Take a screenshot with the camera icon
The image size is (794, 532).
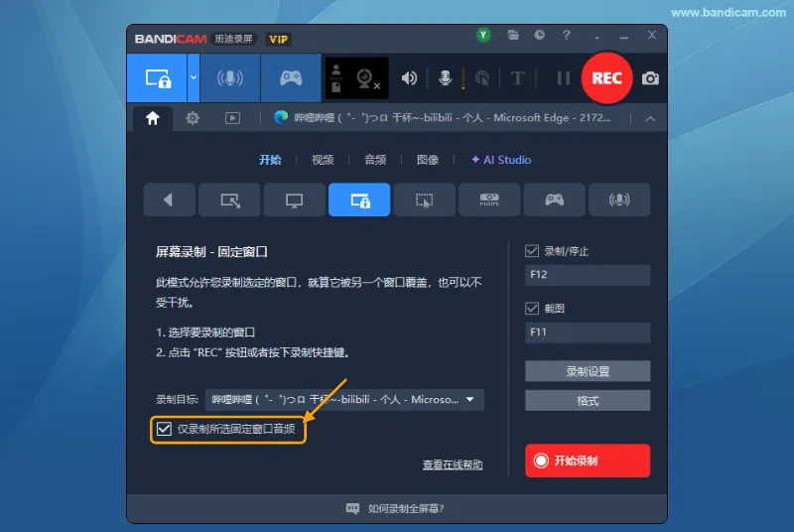tap(650, 78)
